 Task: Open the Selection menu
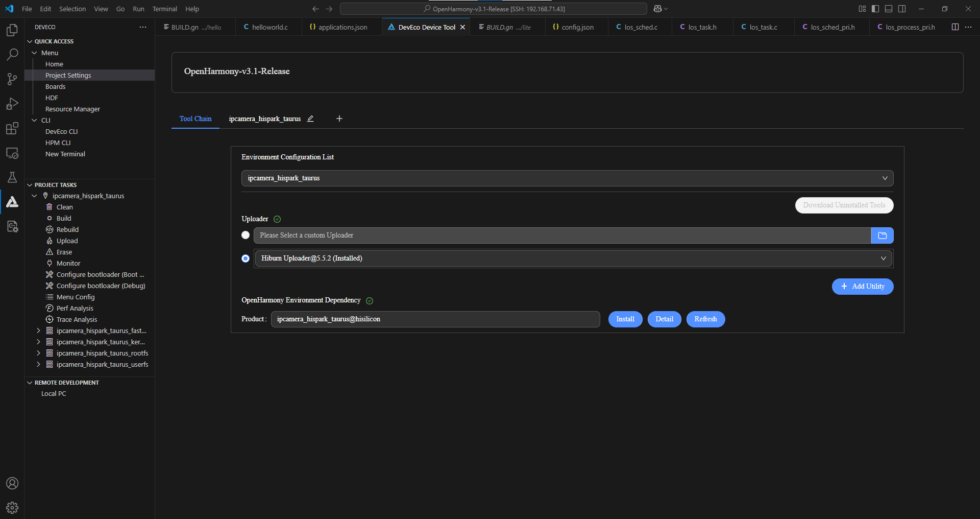click(x=72, y=9)
